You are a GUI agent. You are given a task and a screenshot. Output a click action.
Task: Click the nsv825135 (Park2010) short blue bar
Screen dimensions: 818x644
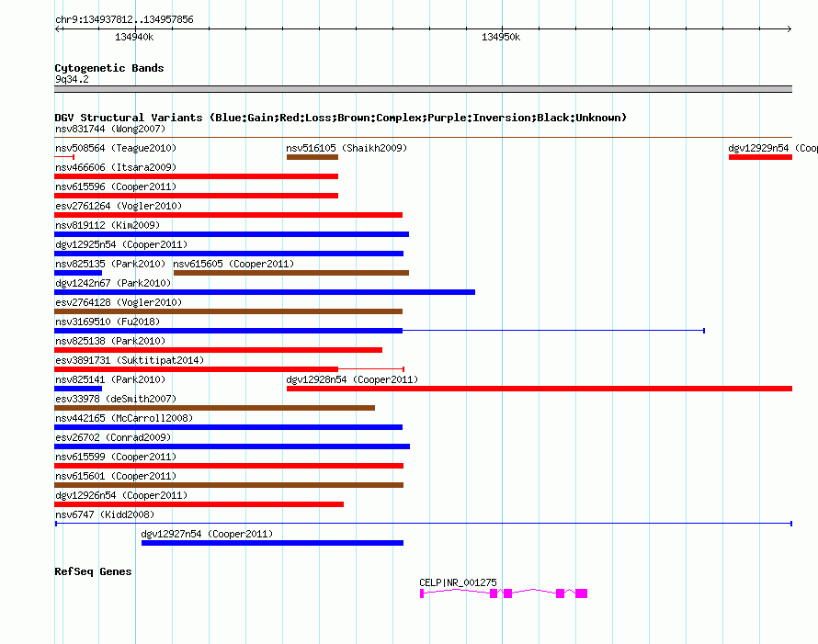click(78, 273)
